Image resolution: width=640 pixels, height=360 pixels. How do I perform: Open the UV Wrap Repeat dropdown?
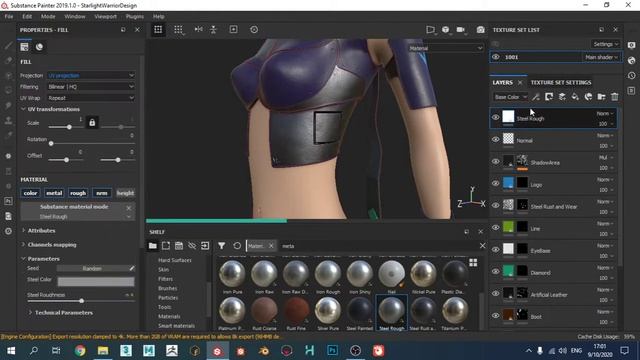(91, 98)
